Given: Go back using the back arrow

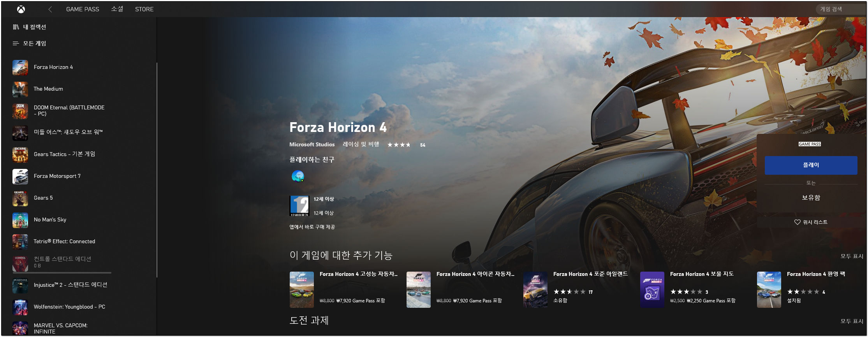Looking at the screenshot, I should (x=50, y=9).
